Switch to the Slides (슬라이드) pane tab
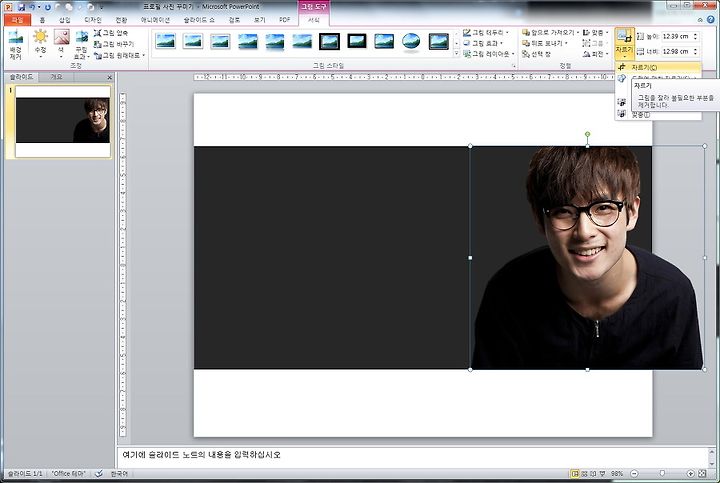The image size is (720, 483). 21,77
